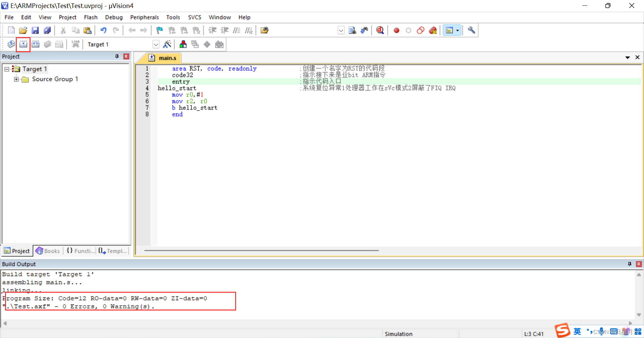Click the 'Program Size' build output line

105,298
